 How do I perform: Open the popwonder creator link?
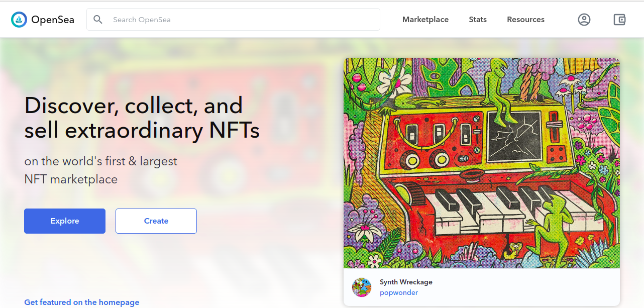[399, 292]
